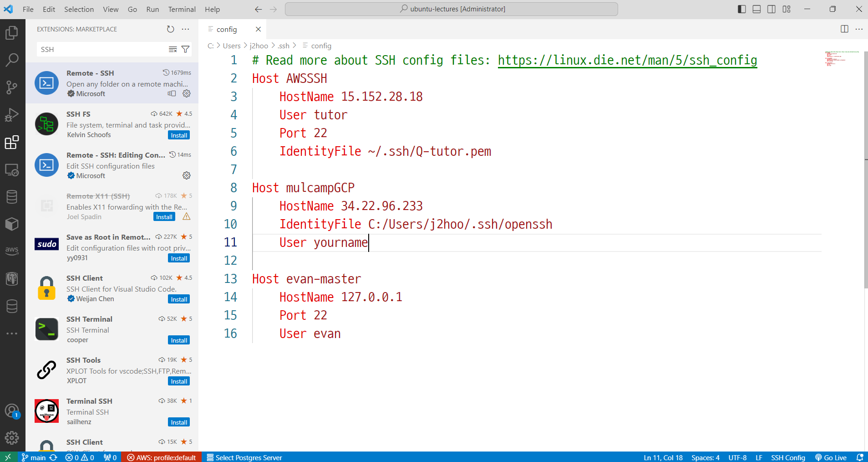
Task: Open the linux.die.net ssh_config link
Action: click(x=627, y=60)
